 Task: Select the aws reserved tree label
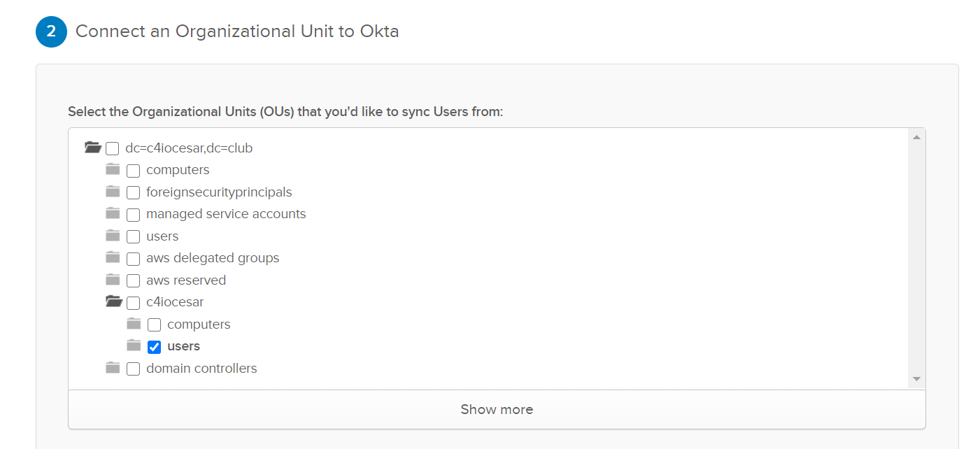186,280
